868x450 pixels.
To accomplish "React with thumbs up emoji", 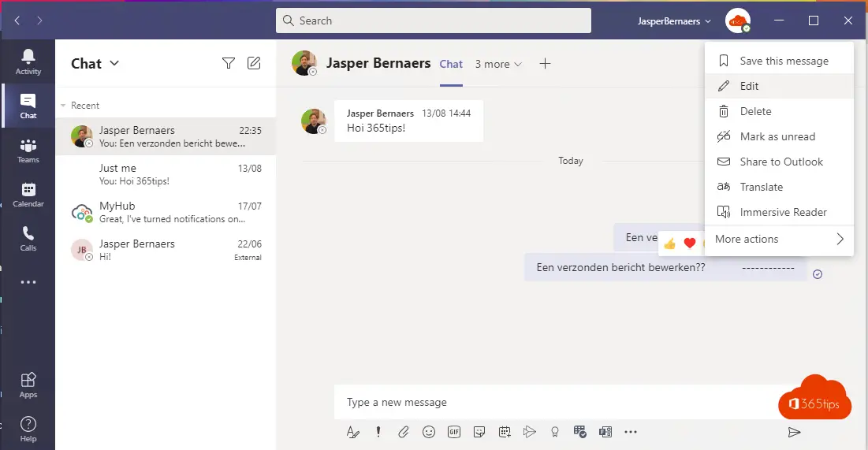I will coord(670,244).
